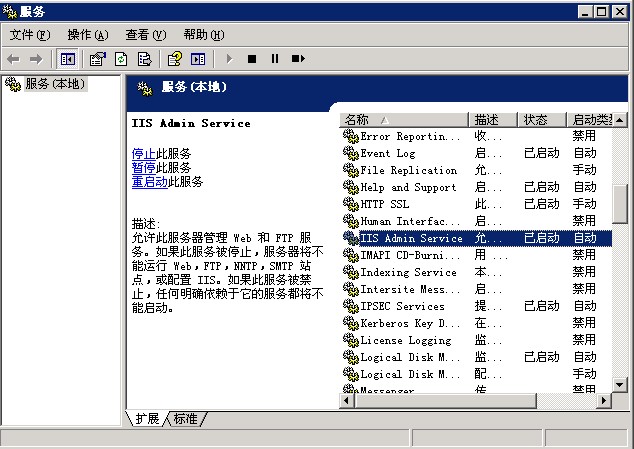Click the vertical scrollbar thumb
Image resolution: width=634 pixels, height=449 pixels.
click(619, 204)
